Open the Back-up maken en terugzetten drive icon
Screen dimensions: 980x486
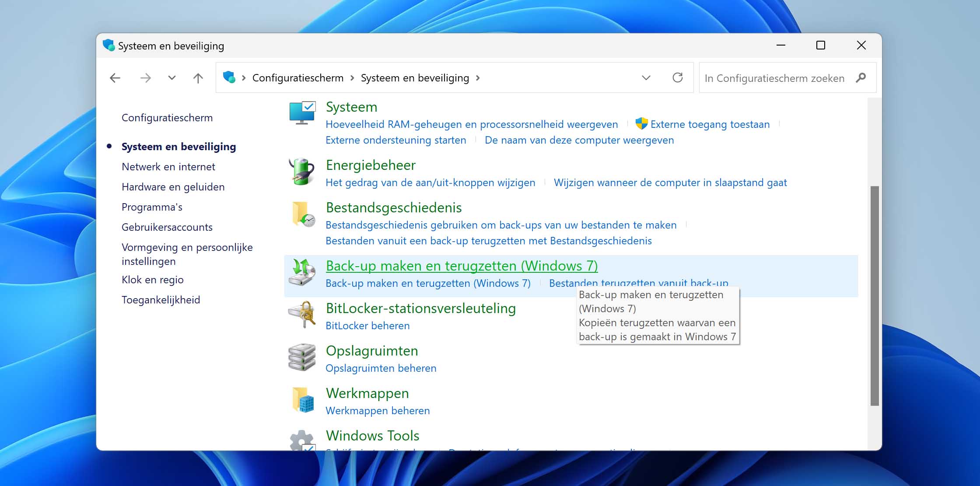[302, 272]
